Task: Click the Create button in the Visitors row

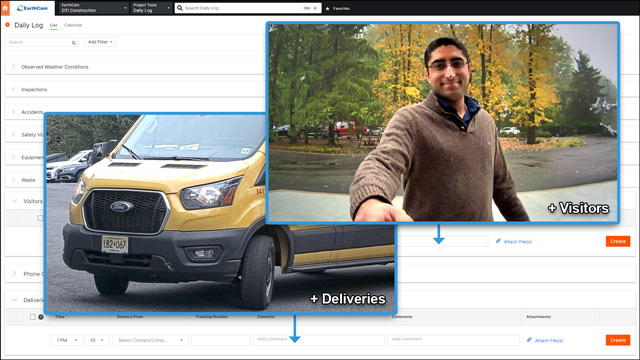Action: click(618, 241)
